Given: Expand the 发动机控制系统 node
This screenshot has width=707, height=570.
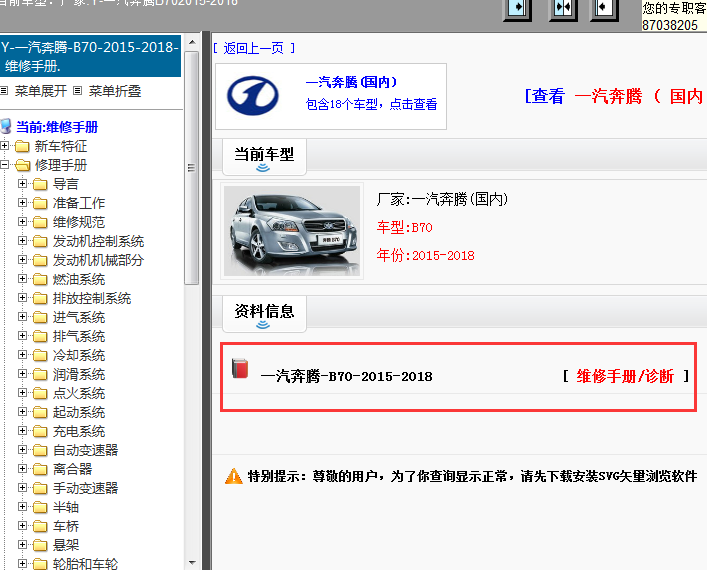Looking at the screenshot, I should [22, 241].
